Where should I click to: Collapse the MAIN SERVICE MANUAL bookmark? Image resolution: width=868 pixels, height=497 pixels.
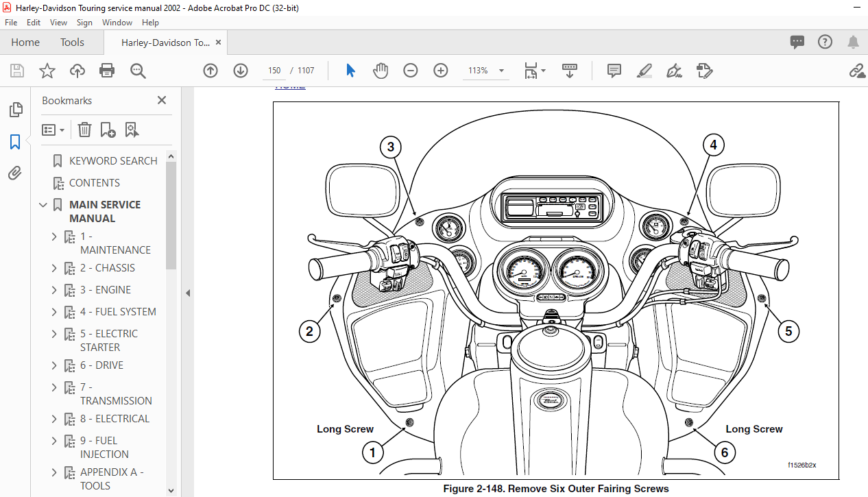44,205
